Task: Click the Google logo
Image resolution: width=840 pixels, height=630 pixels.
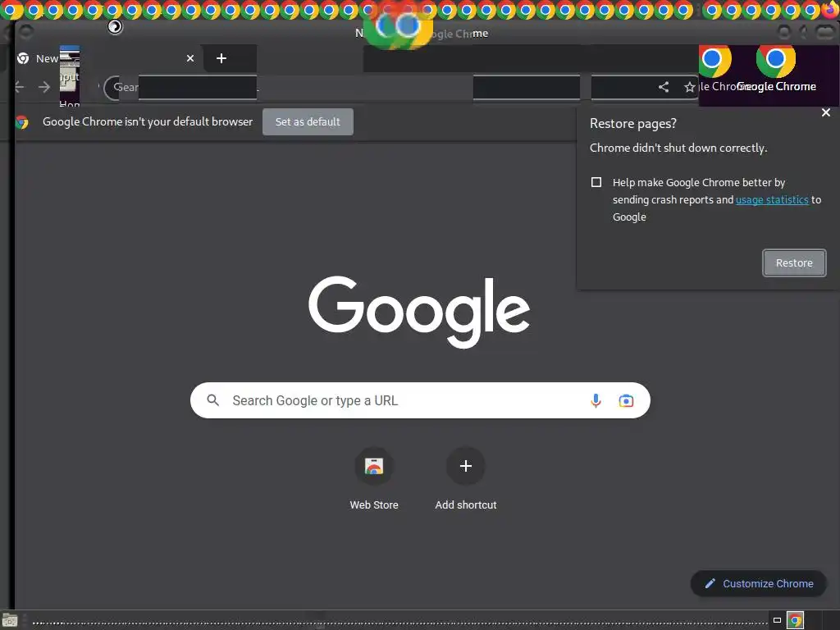Action: pyautogui.click(x=419, y=312)
